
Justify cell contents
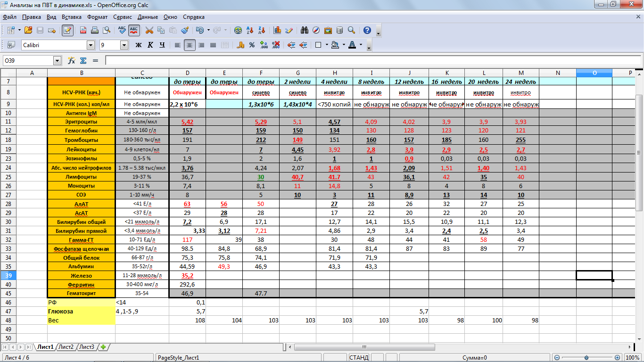(213, 45)
